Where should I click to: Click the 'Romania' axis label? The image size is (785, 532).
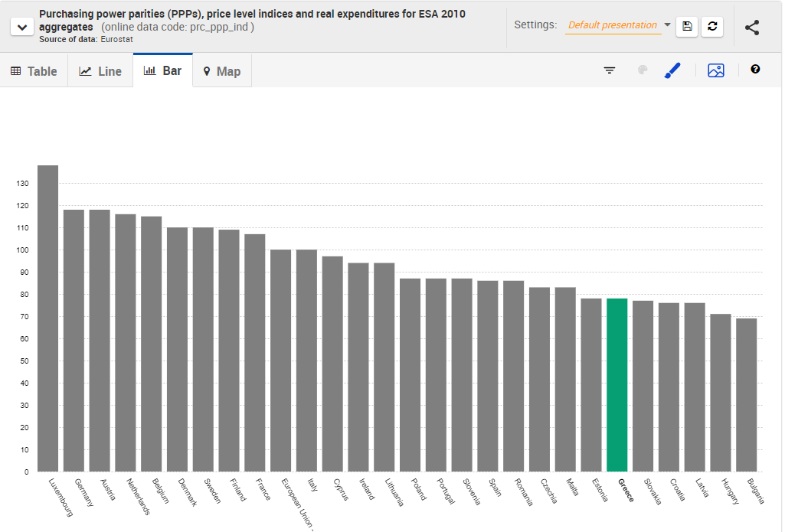[524, 492]
